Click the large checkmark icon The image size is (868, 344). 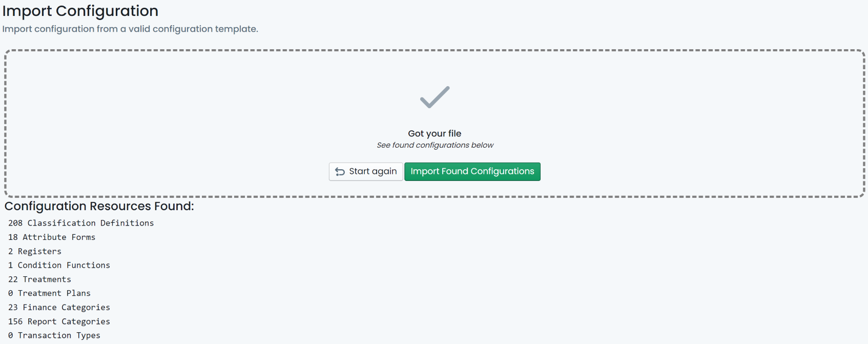(x=435, y=97)
